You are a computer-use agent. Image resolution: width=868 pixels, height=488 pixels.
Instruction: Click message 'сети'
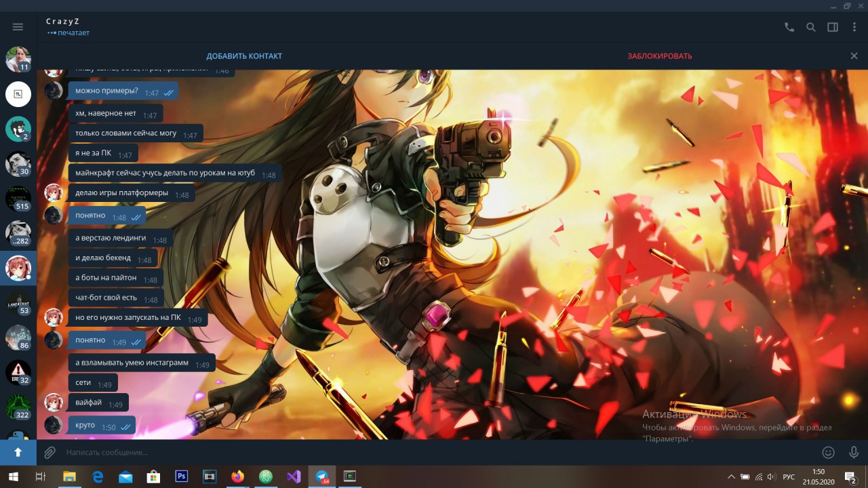click(x=93, y=384)
